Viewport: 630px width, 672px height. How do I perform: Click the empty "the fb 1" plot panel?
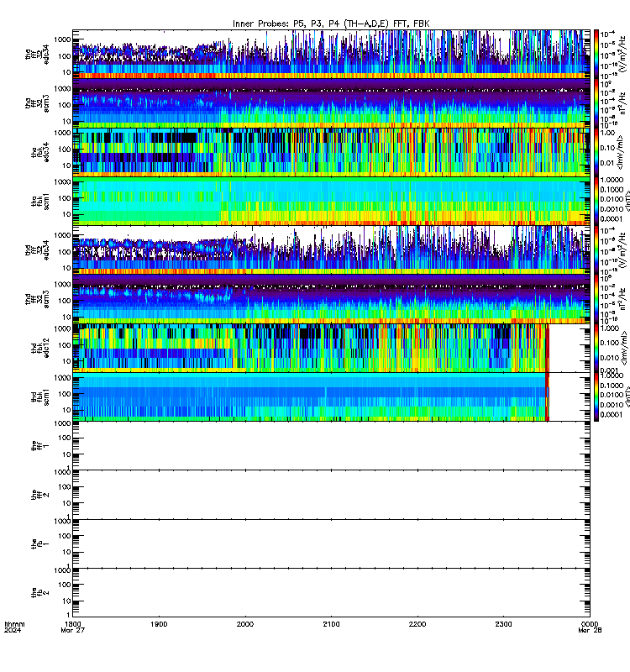(x=331, y=543)
